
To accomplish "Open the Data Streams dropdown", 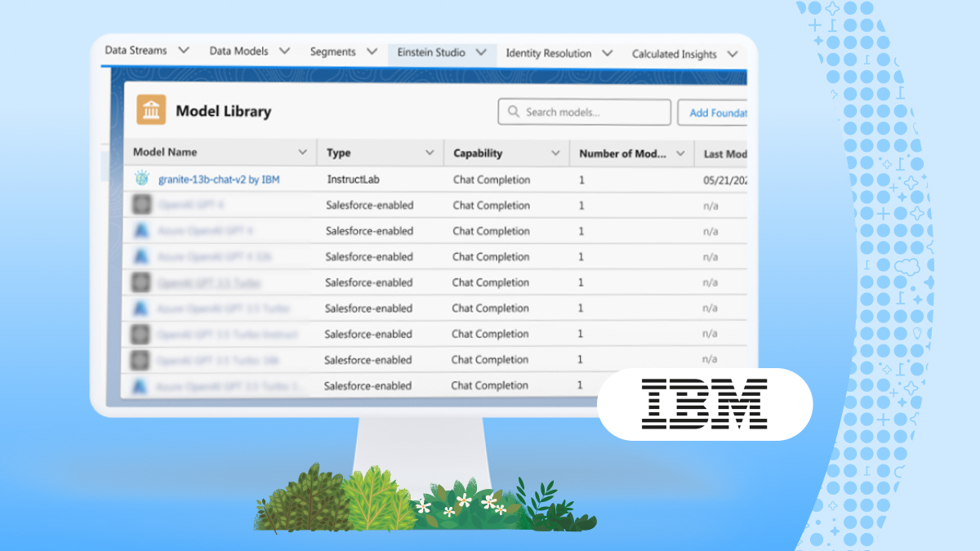I will point(183,50).
